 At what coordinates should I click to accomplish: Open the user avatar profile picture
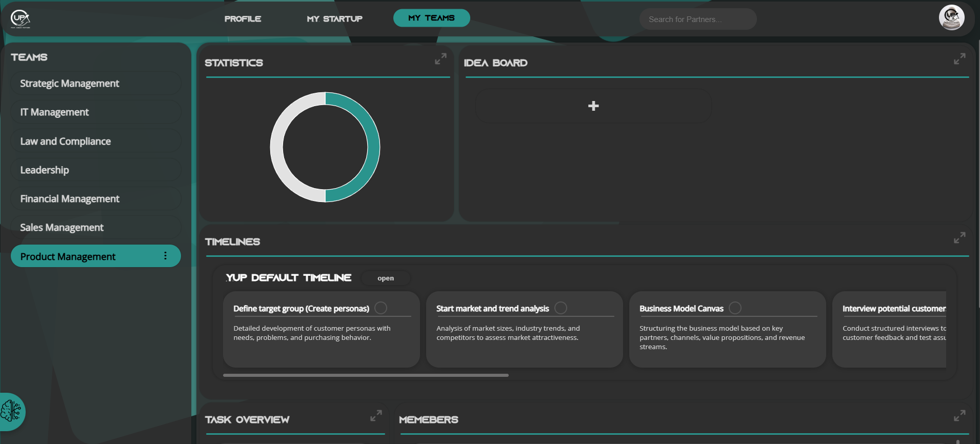point(951,18)
